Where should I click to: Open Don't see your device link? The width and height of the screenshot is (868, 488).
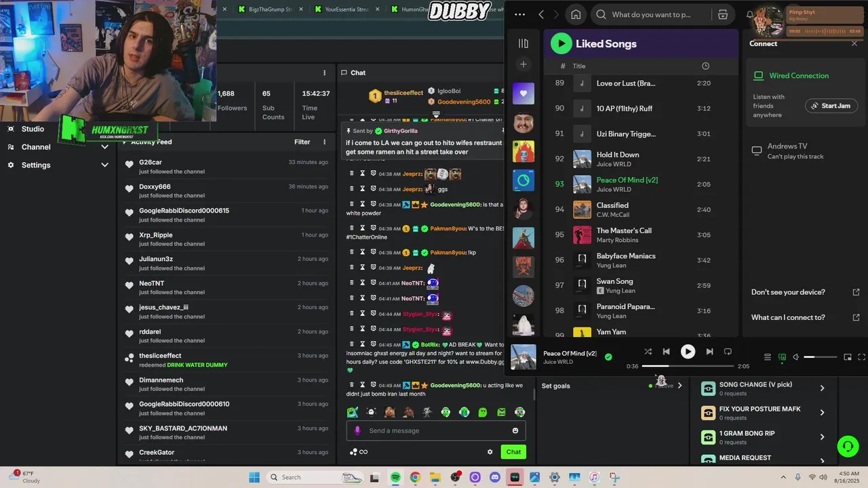point(805,292)
